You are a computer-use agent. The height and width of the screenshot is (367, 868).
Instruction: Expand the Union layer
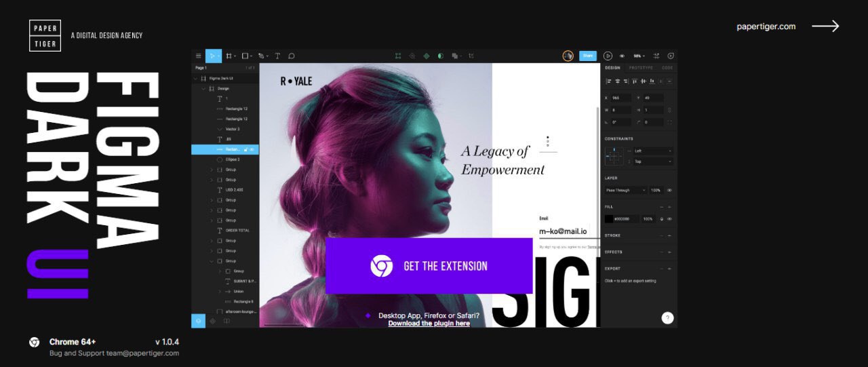[220, 291]
